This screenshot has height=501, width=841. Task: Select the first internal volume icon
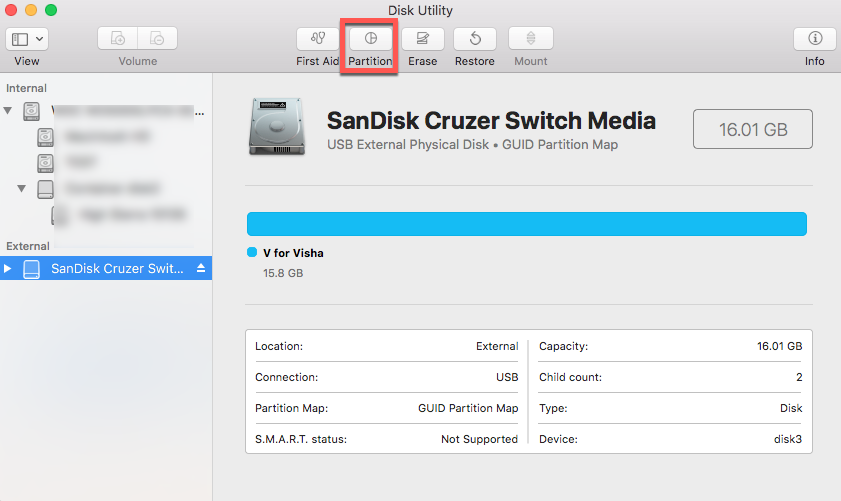46,137
